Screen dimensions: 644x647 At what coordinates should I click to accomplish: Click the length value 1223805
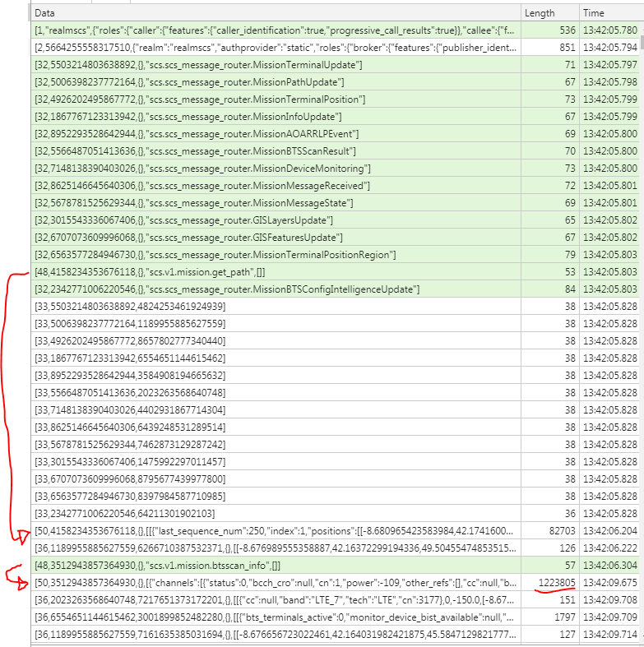tap(557, 583)
